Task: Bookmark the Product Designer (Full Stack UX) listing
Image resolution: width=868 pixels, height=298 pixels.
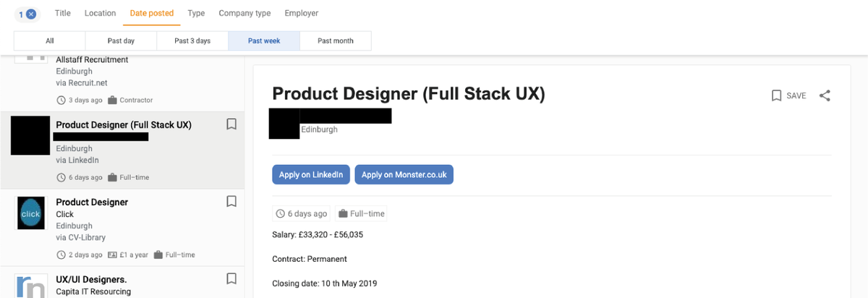Action: (231, 124)
